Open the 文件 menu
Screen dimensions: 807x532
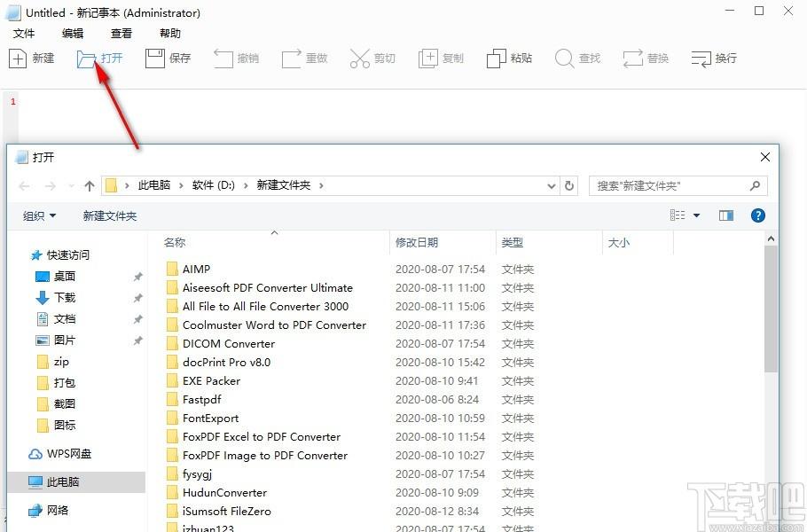24,34
